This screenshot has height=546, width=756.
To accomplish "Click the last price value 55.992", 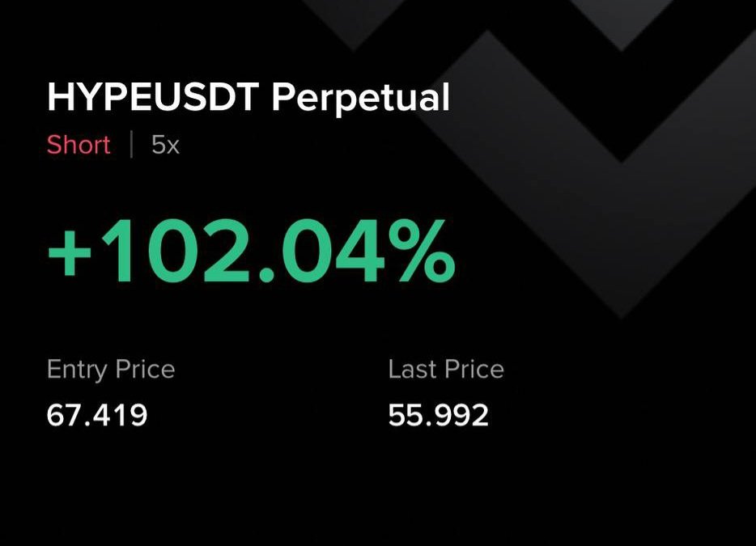I will tap(438, 416).
